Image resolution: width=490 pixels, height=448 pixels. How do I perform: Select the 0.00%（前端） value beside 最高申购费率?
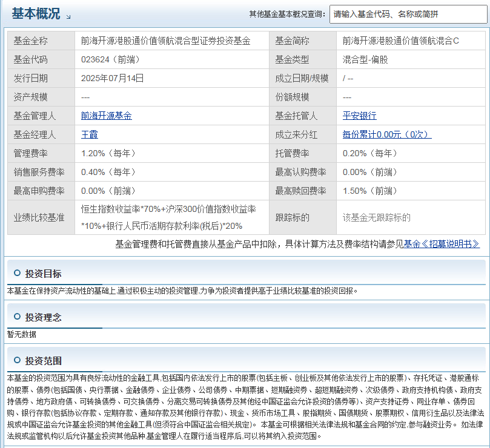pos(108,191)
